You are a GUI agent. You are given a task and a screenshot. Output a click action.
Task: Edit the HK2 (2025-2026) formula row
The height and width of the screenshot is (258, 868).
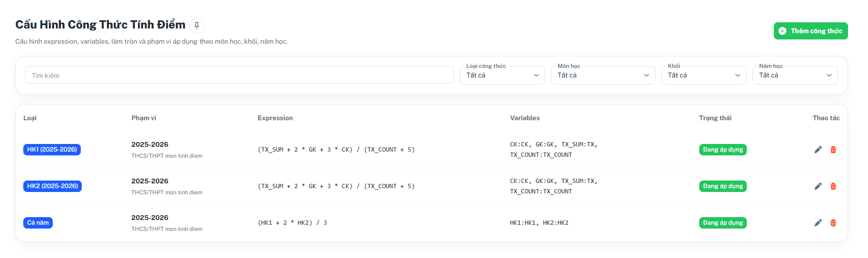(x=818, y=186)
